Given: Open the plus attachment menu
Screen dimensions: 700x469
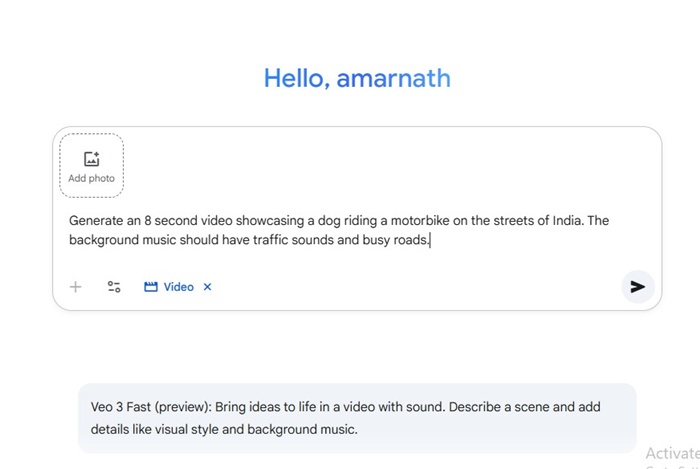Looking at the screenshot, I should pyautogui.click(x=75, y=287).
